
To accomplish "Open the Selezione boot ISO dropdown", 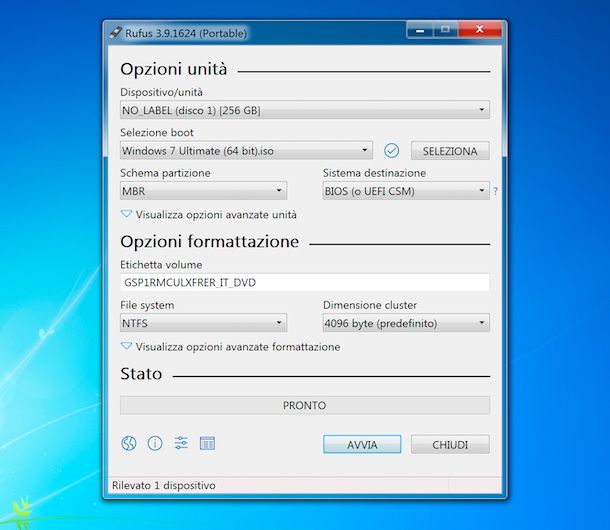I will click(246, 151).
